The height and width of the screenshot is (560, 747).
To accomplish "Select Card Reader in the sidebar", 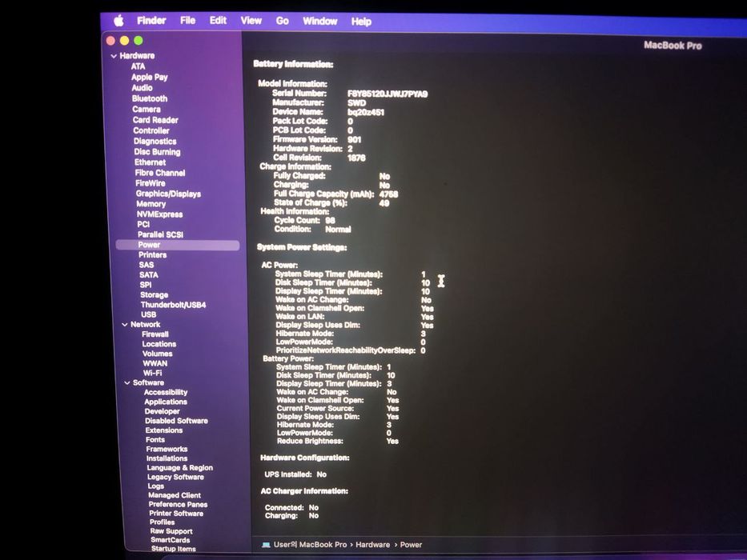I will (x=155, y=120).
